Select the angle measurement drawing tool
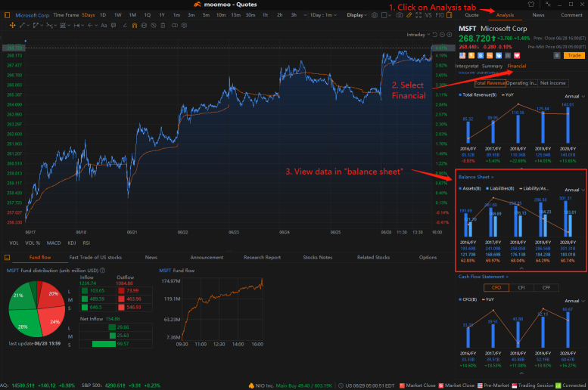 point(125,26)
